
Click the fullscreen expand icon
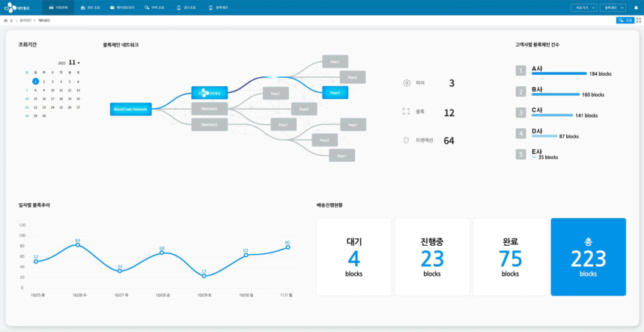click(x=638, y=20)
